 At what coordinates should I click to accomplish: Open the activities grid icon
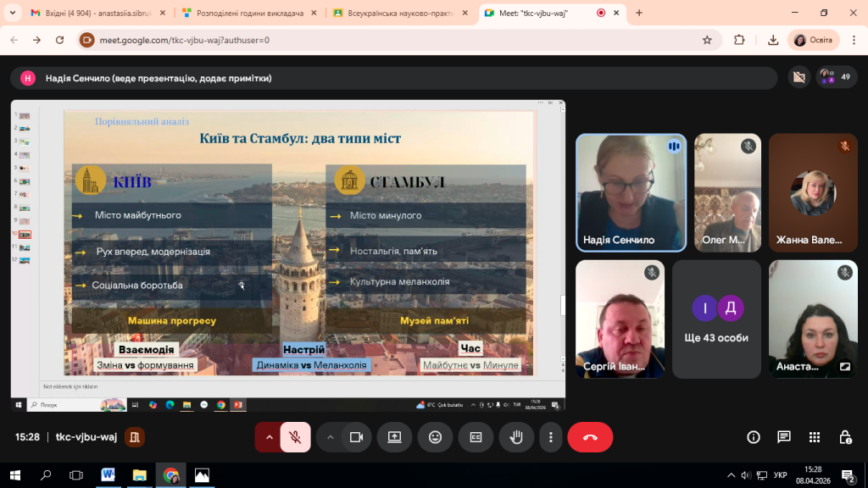(x=815, y=437)
